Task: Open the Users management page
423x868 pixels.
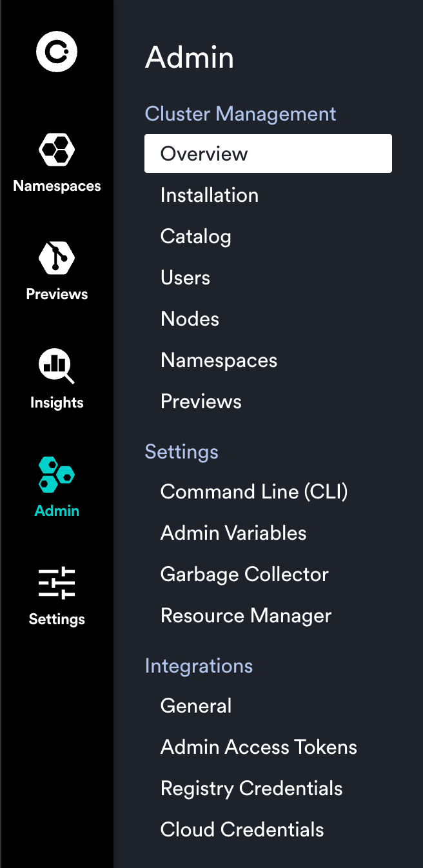Action: coord(185,277)
